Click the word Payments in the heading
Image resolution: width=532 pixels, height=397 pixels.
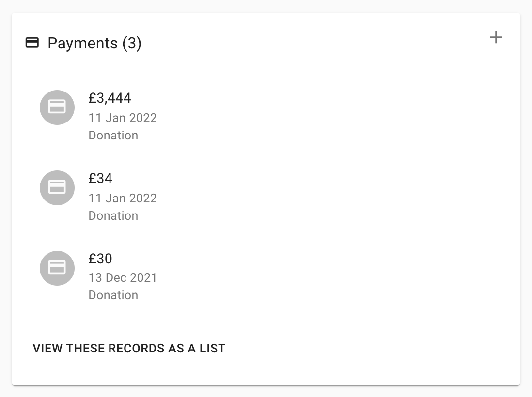(82, 43)
